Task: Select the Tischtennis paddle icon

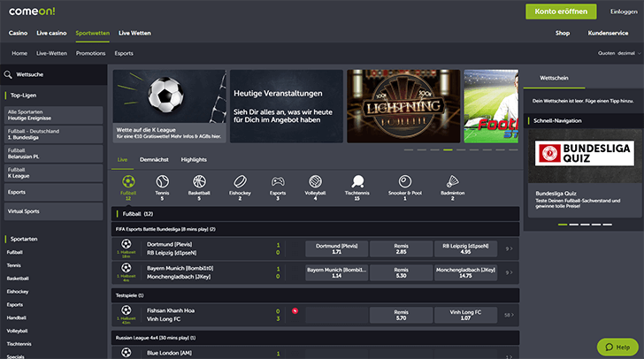Action: click(x=357, y=181)
